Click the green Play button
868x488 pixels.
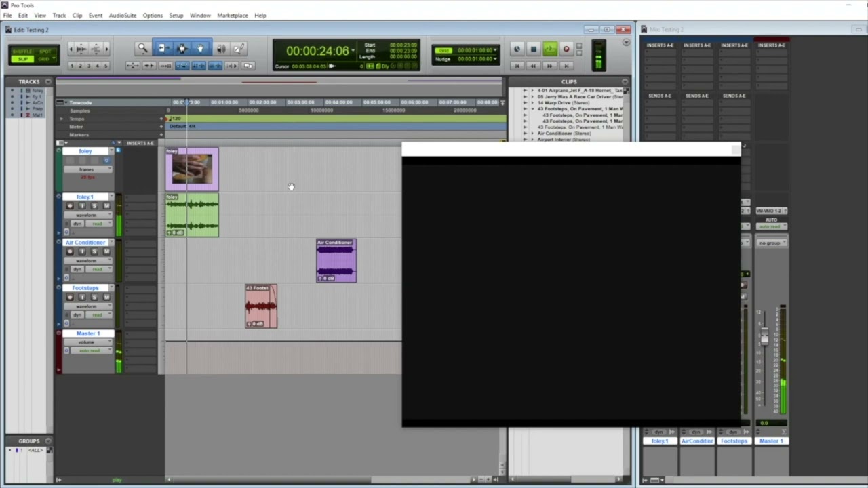[x=549, y=49]
